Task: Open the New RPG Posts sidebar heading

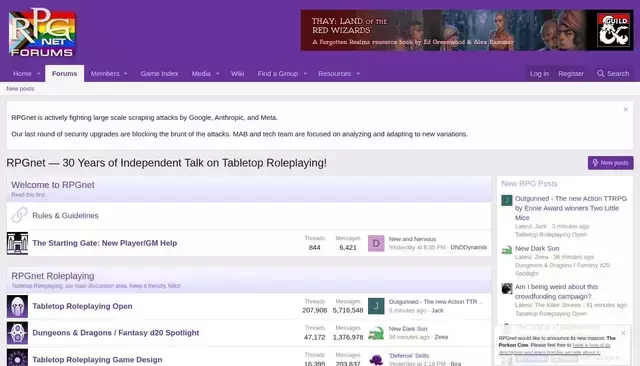Action: pos(529,184)
